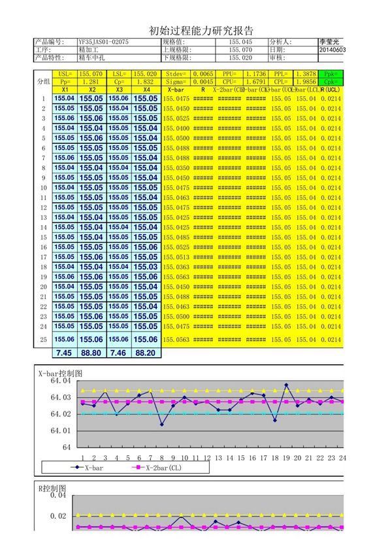
Task: Click the X4 column header
Action: (x=146, y=90)
